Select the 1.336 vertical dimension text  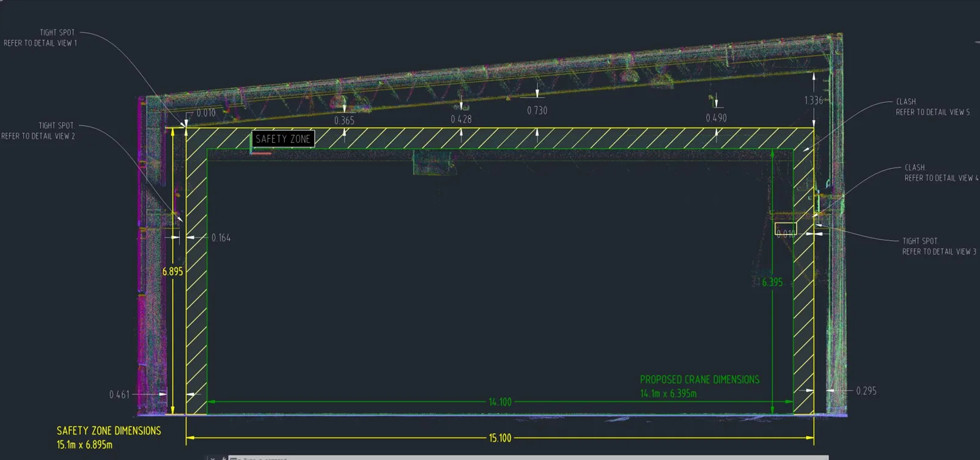pyautogui.click(x=813, y=100)
